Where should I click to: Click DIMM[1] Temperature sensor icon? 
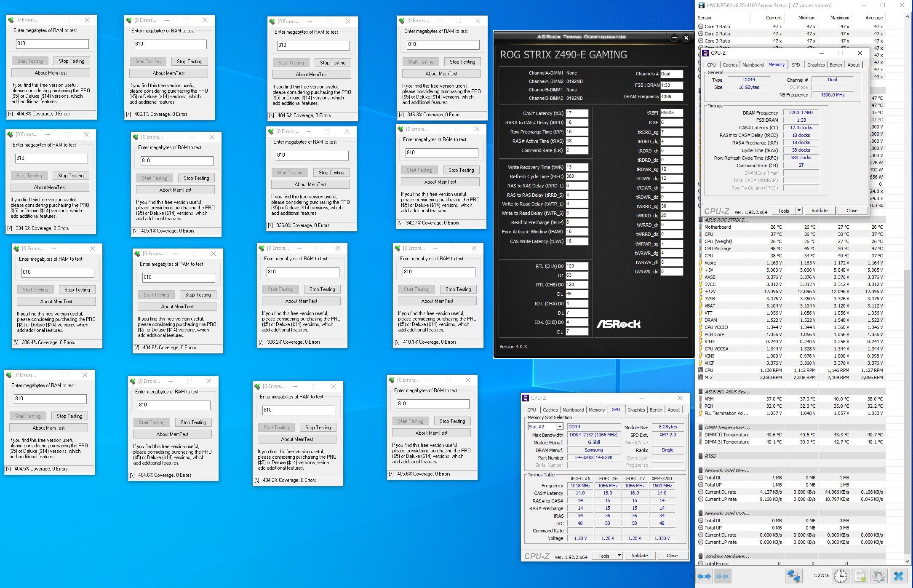pos(701,435)
